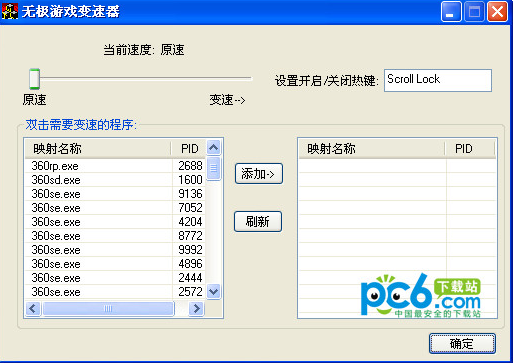
Task: Select the process with PID 2572
Action: (x=115, y=292)
